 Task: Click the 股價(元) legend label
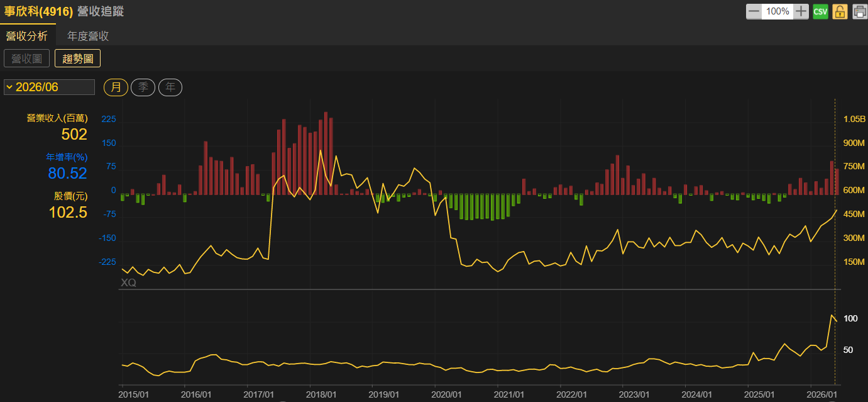coord(70,196)
